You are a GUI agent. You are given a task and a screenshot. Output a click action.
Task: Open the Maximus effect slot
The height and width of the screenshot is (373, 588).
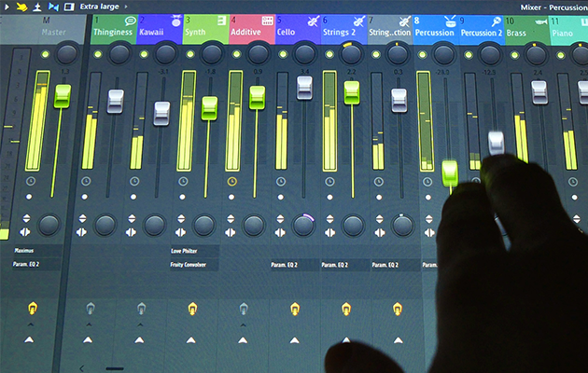tap(25, 250)
